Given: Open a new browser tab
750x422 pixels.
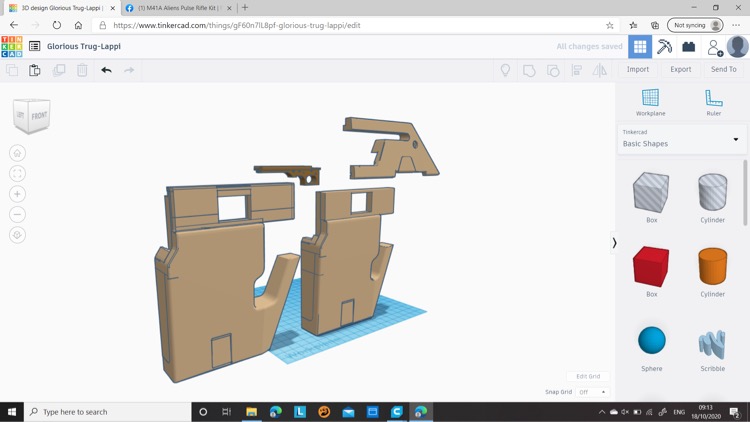Looking at the screenshot, I should [x=245, y=8].
